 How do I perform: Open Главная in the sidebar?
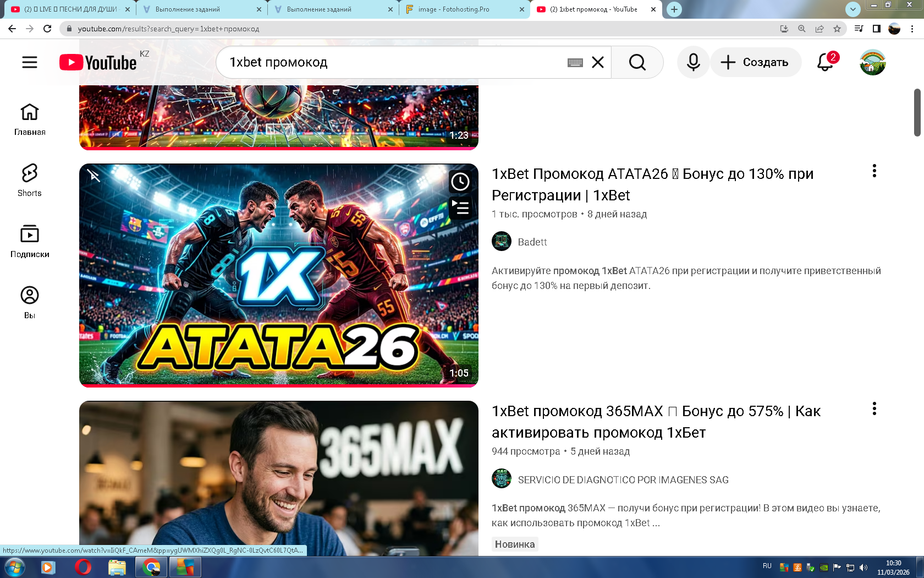[30, 119]
